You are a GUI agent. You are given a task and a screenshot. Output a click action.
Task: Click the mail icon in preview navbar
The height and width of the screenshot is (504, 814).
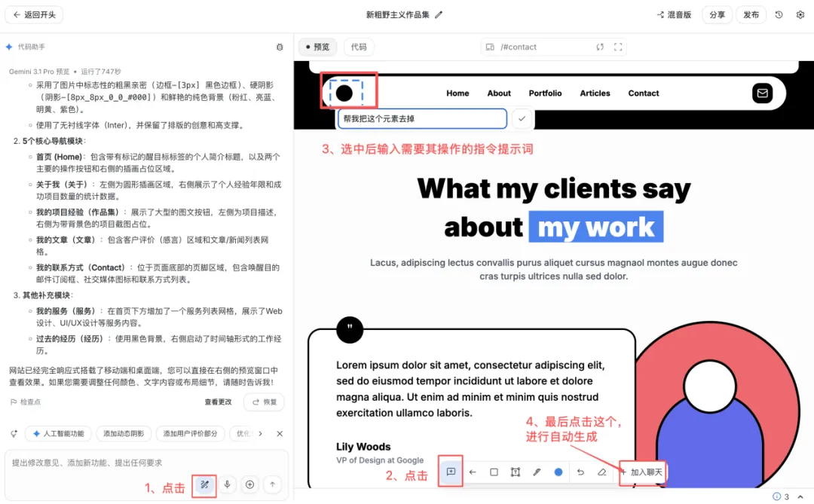pyautogui.click(x=762, y=93)
